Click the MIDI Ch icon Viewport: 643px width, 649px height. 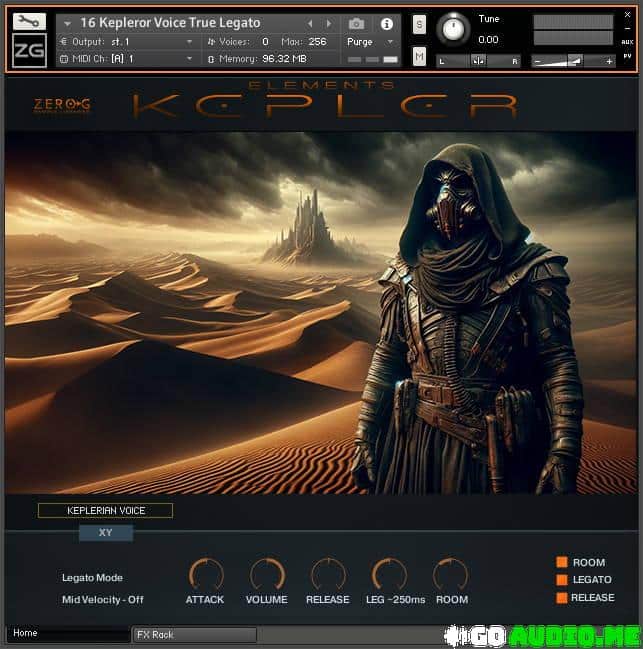pos(64,59)
